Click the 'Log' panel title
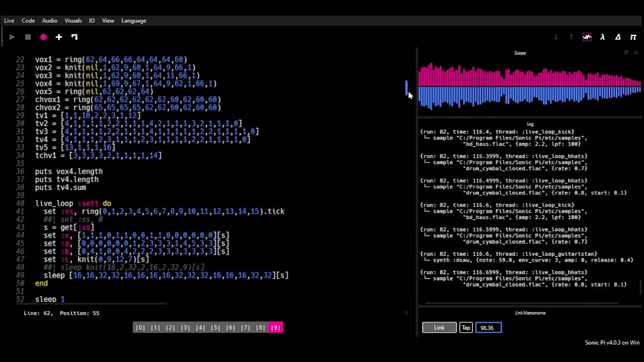The height and width of the screenshot is (362, 644). point(530,124)
